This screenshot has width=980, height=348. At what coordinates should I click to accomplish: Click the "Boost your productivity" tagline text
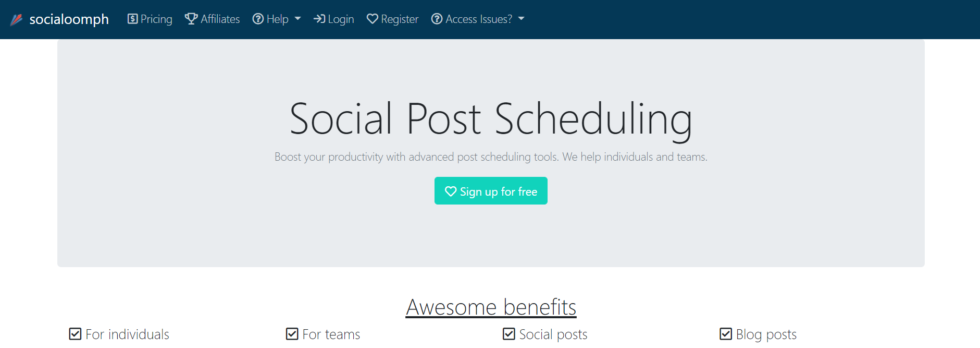pos(491,157)
